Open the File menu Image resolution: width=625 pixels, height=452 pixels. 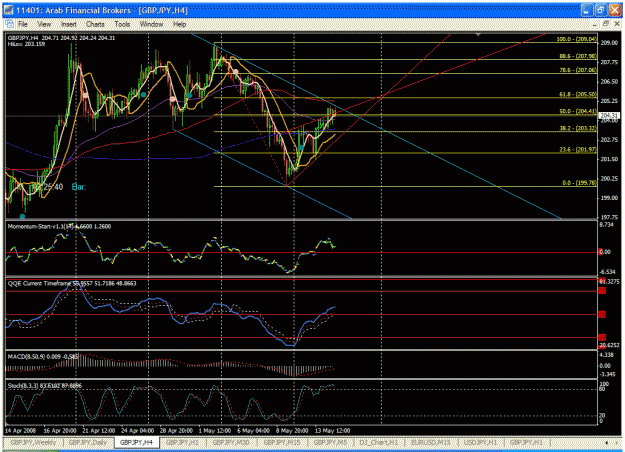tap(23, 24)
